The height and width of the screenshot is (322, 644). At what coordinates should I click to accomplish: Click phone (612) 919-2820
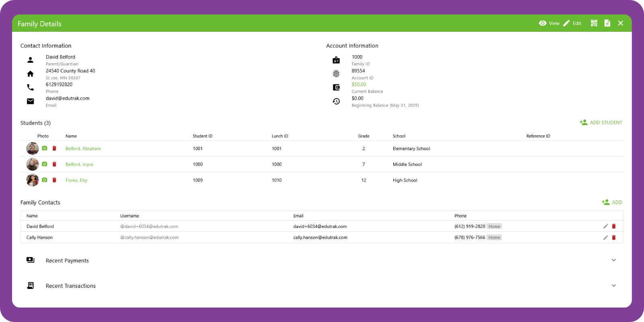(470, 226)
